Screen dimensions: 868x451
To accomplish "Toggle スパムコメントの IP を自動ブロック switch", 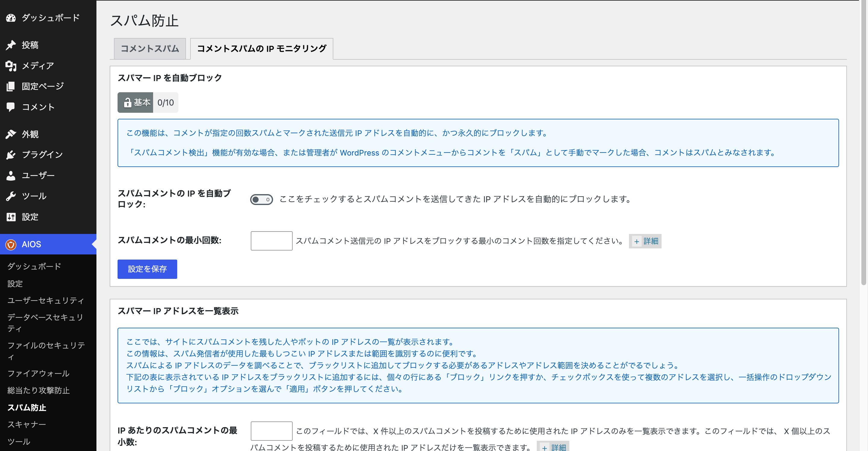I will [261, 200].
